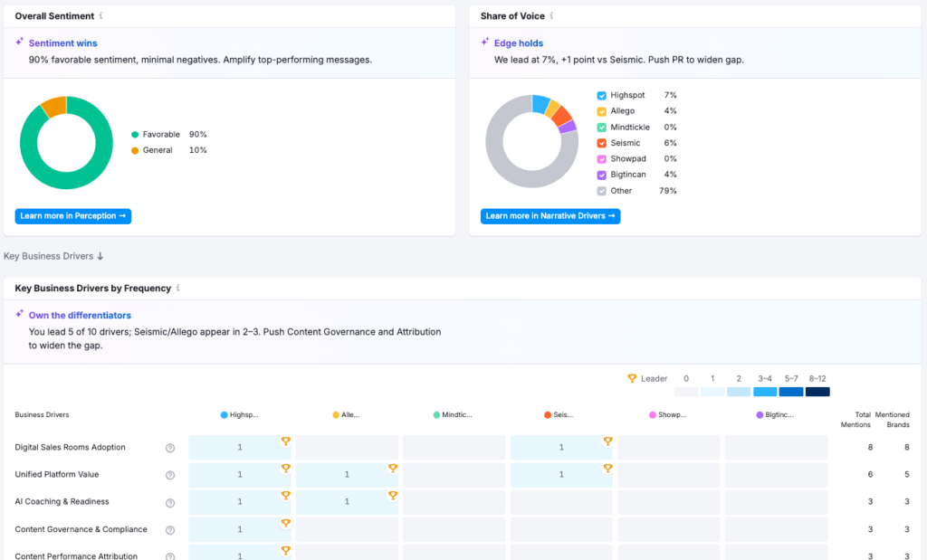Click Highspot trophy icon in Digital Sales Rooms row
This screenshot has height=560, width=927.
[285, 441]
